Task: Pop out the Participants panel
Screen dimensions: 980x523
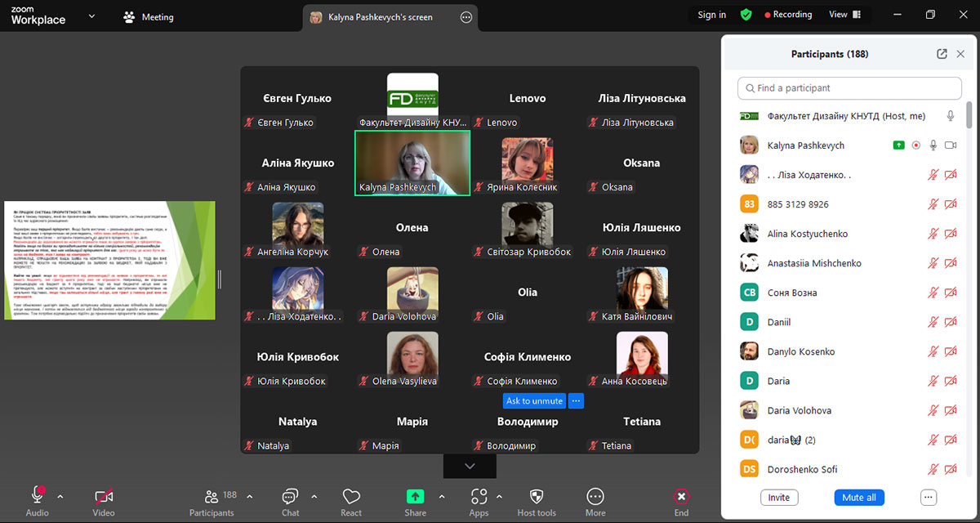Action: tap(942, 54)
